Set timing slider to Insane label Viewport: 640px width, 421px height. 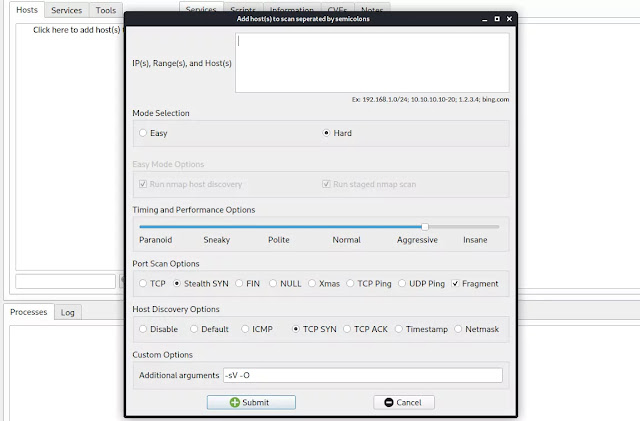(475, 240)
